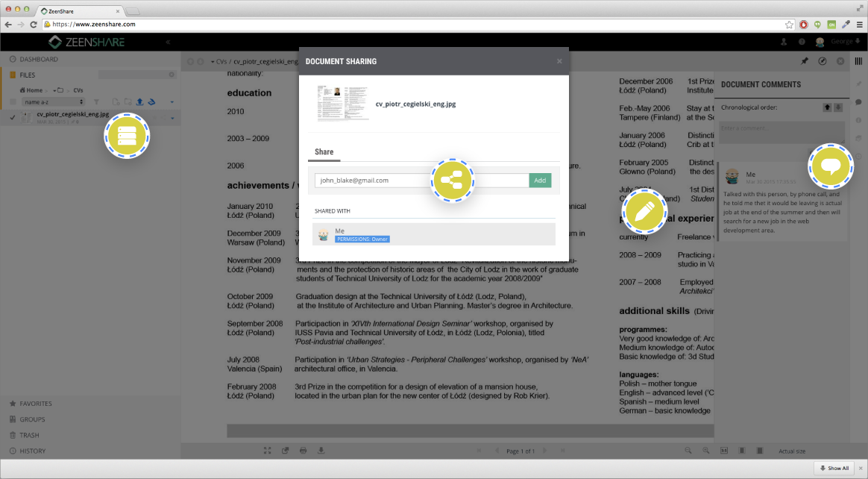Screen dimensions: 868x479
Task: Click the download icon in viewer footer
Action: (321, 451)
